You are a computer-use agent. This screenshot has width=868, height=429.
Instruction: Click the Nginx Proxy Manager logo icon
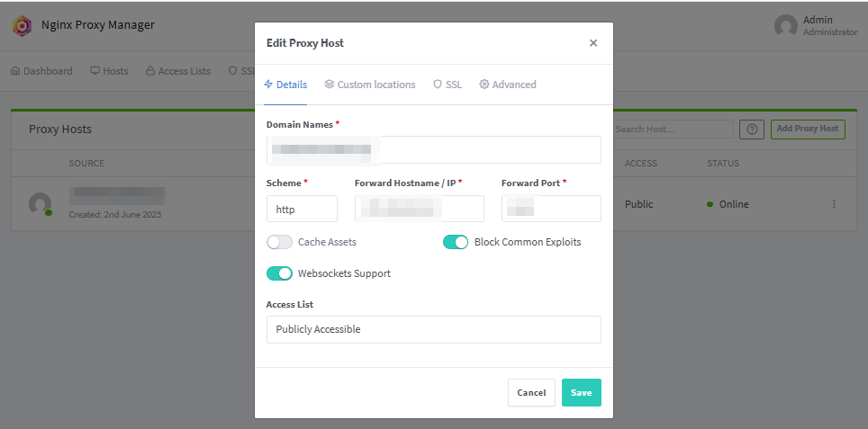pyautogui.click(x=23, y=25)
